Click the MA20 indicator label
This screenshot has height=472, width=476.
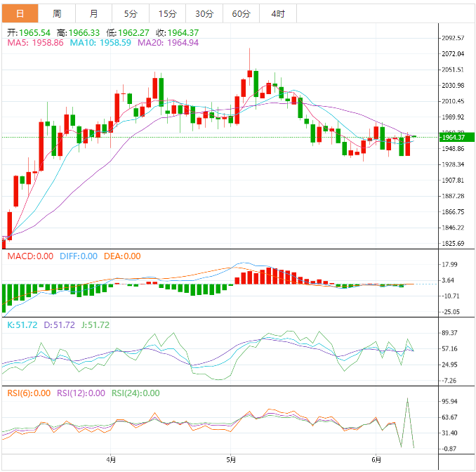[x=168, y=43]
